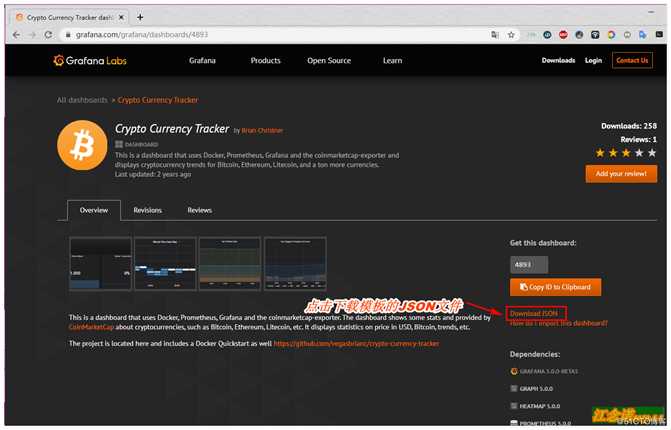Click the GRAPH 5.0.0 dependency text
Viewport: 671px width, 430px height.
pyautogui.click(x=536, y=389)
